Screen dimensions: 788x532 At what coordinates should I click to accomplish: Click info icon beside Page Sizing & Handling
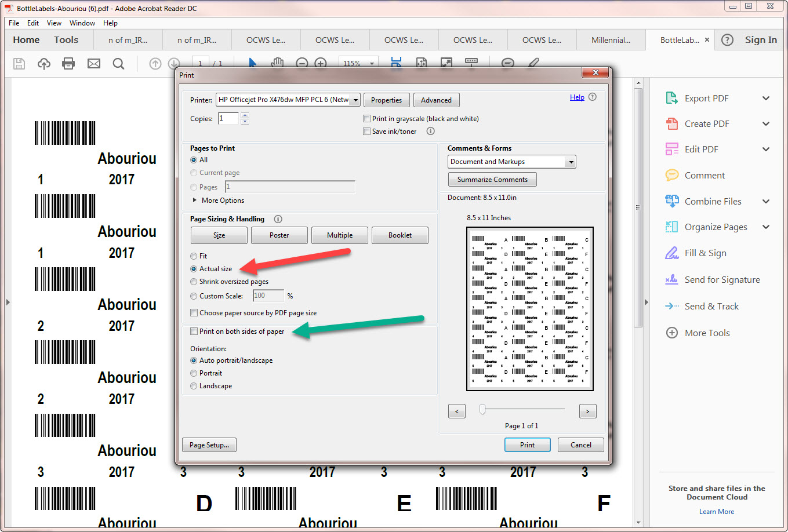[x=278, y=219]
